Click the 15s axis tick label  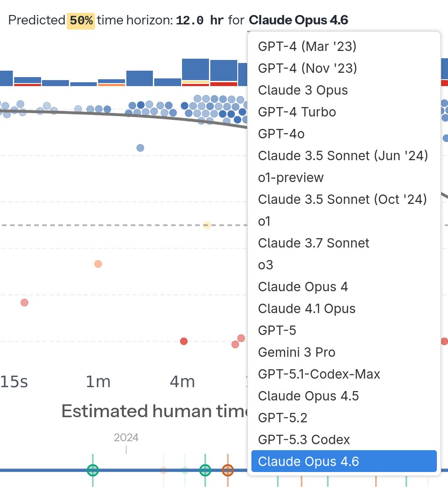click(x=14, y=382)
